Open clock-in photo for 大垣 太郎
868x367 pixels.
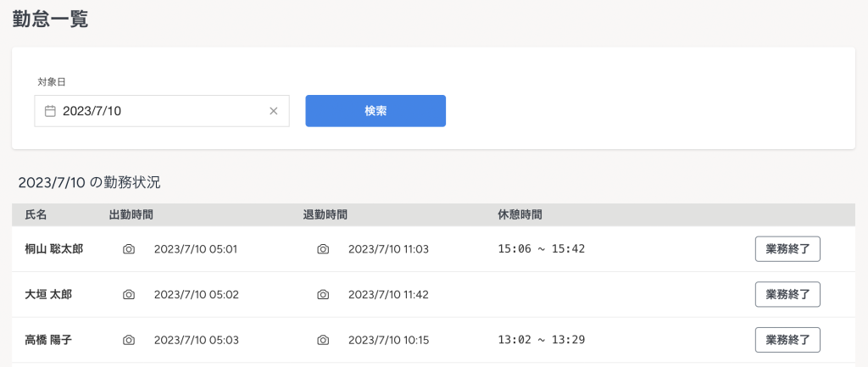pos(129,294)
